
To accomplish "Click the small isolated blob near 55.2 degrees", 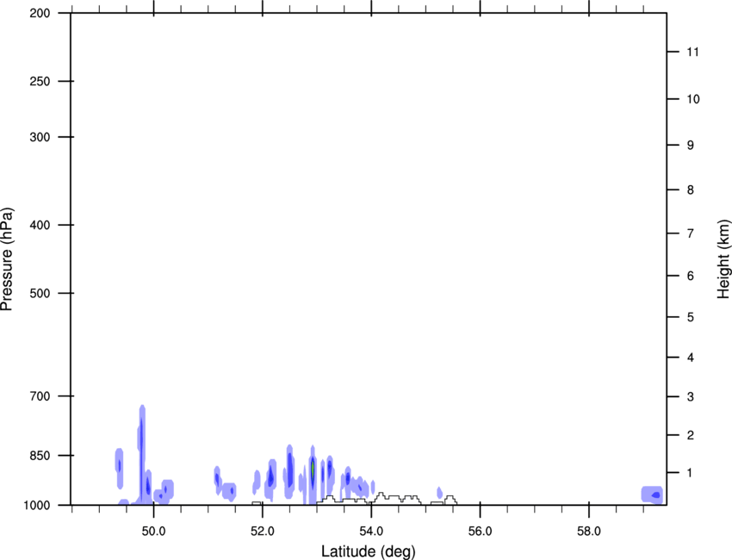I will pos(439,492).
